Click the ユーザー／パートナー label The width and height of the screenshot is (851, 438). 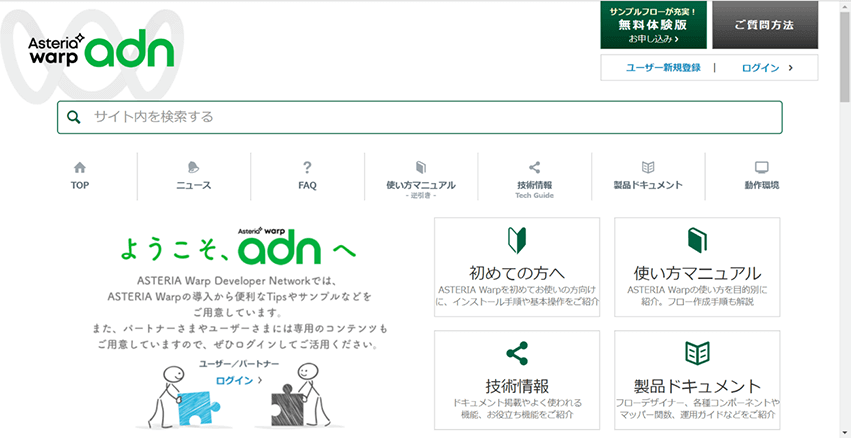click(x=239, y=363)
